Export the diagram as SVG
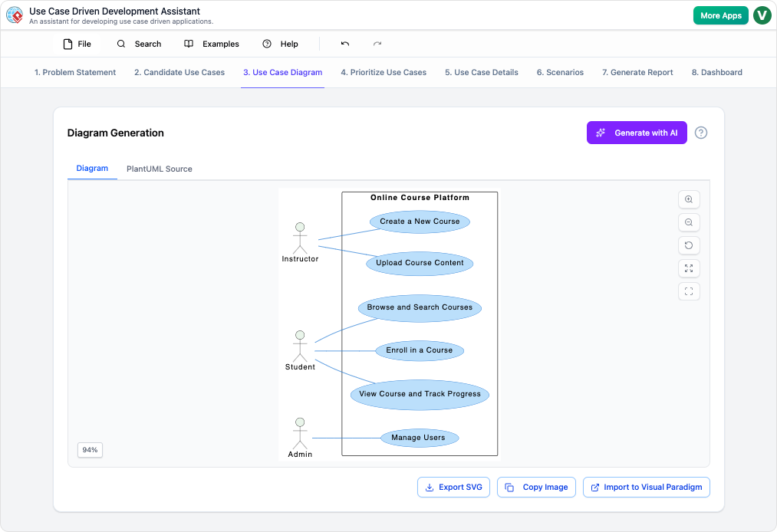Screen dimensions: 777x532 [453, 487]
